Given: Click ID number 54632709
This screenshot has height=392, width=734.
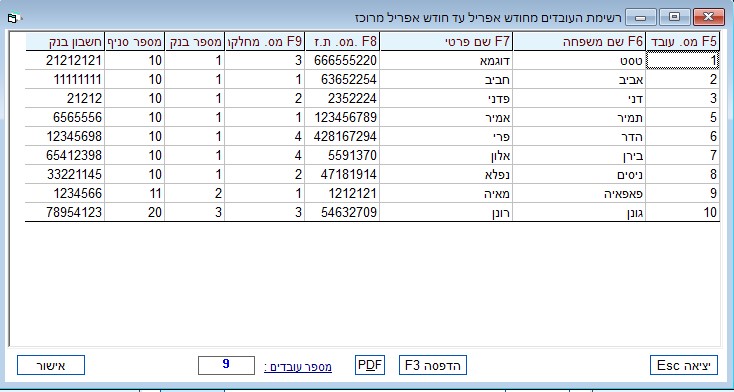Looking at the screenshot, I should click(342, 212).
